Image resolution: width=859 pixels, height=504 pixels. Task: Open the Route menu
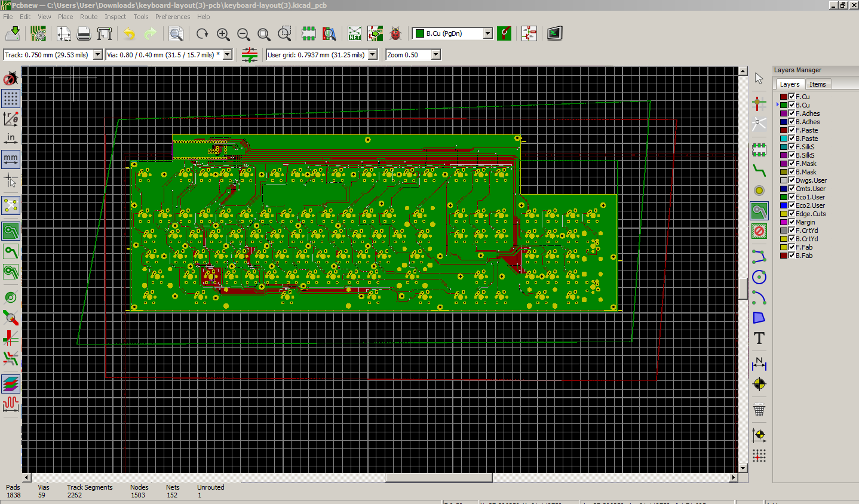(88, 17)
